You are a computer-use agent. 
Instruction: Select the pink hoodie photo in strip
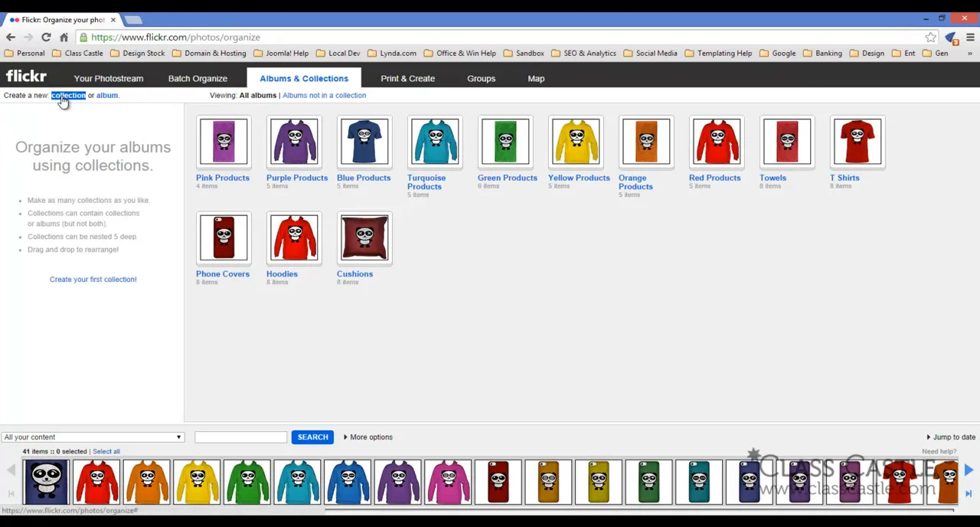[x=448, y=482]
